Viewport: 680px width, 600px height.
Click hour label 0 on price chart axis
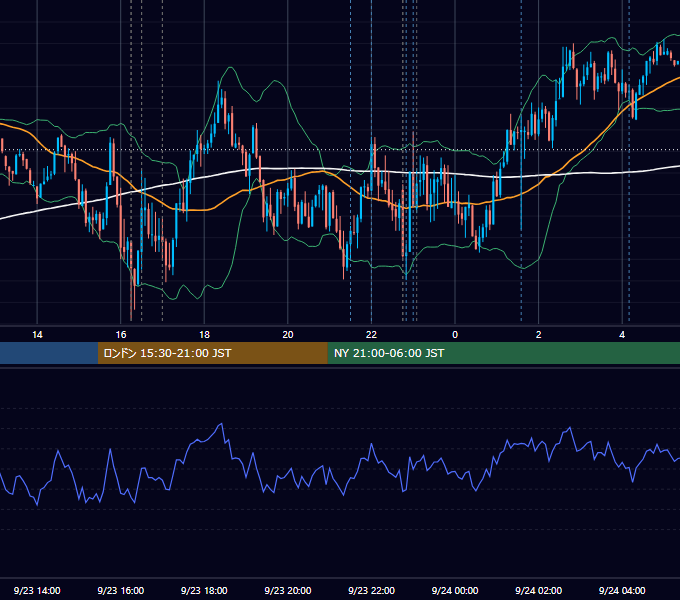click(x=455, y=335)
